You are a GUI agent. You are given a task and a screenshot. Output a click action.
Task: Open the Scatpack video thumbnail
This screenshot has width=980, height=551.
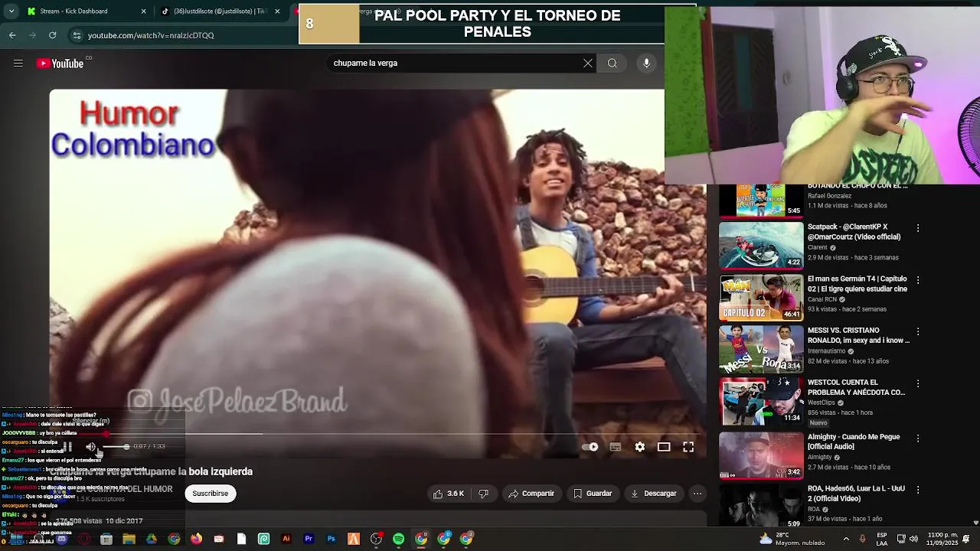point(761,246)
